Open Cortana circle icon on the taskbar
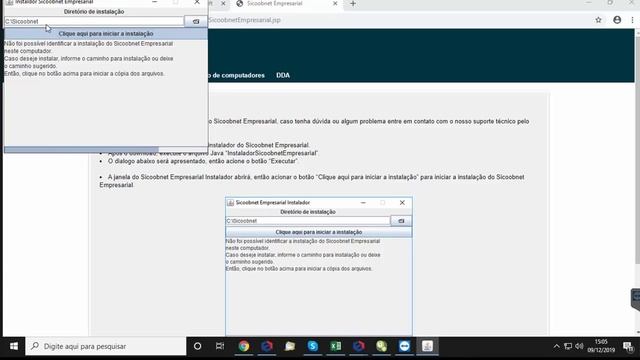The image size is (640, 360). pos(197,346)
